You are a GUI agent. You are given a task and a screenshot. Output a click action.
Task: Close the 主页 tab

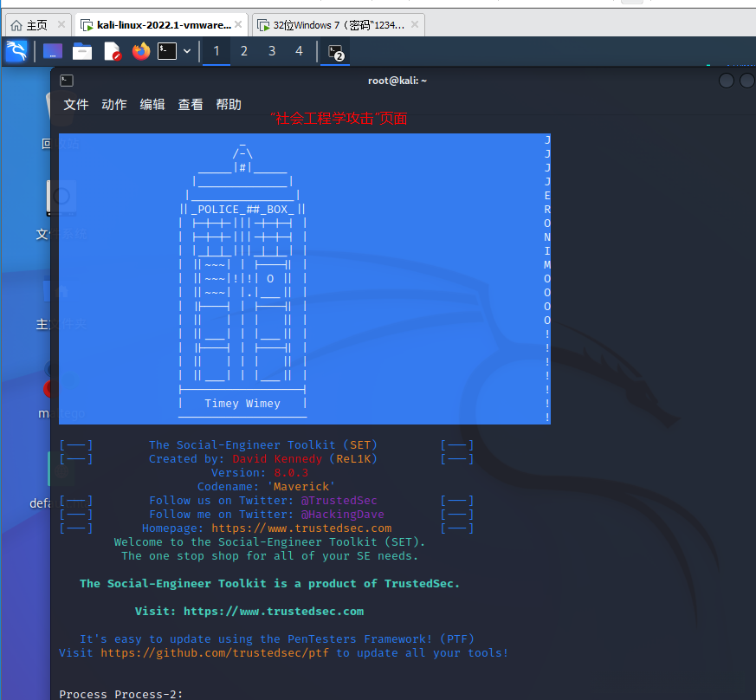tap(61, 24)
